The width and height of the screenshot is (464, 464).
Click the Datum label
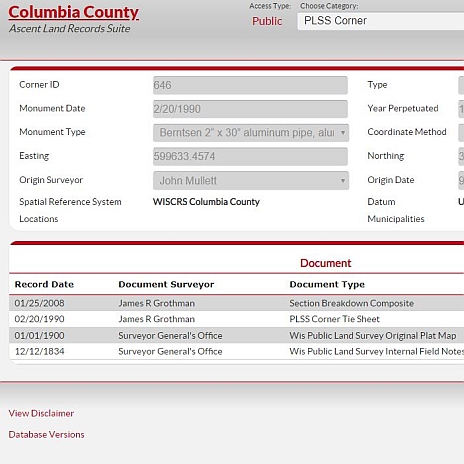[381, 202]
